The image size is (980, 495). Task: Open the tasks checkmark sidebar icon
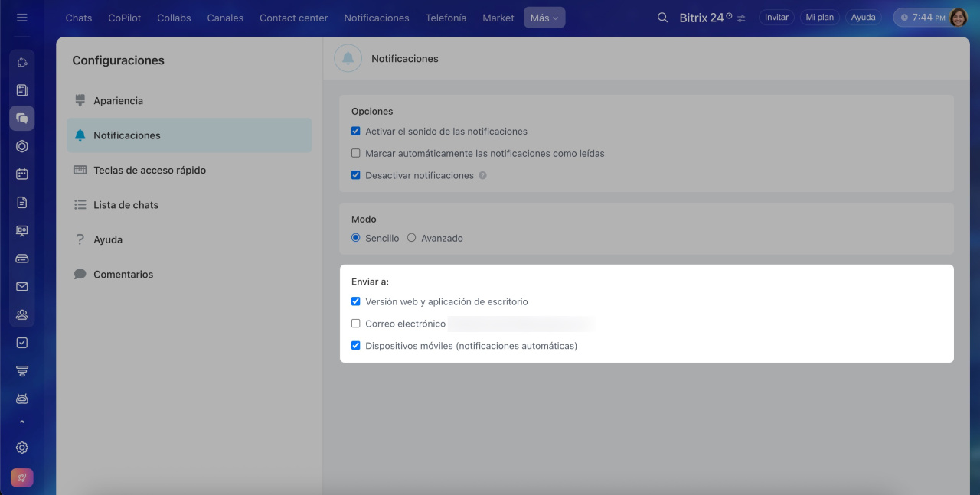(21, 343)
